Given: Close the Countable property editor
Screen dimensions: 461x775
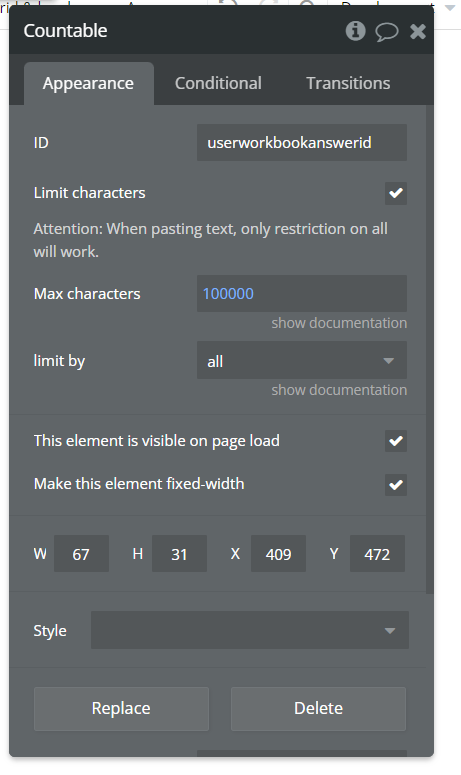Looking at the screenshot, I should 418,32.
